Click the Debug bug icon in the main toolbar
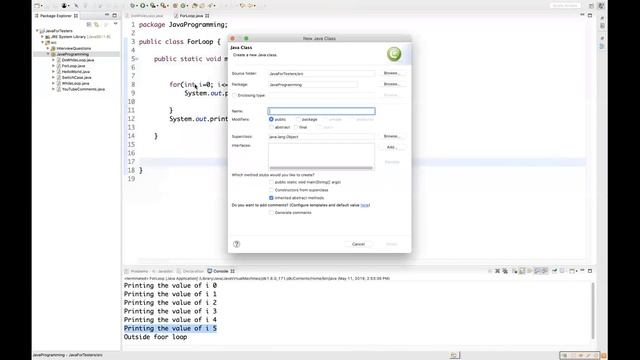The image size is (640, 360). pos(132,6)
